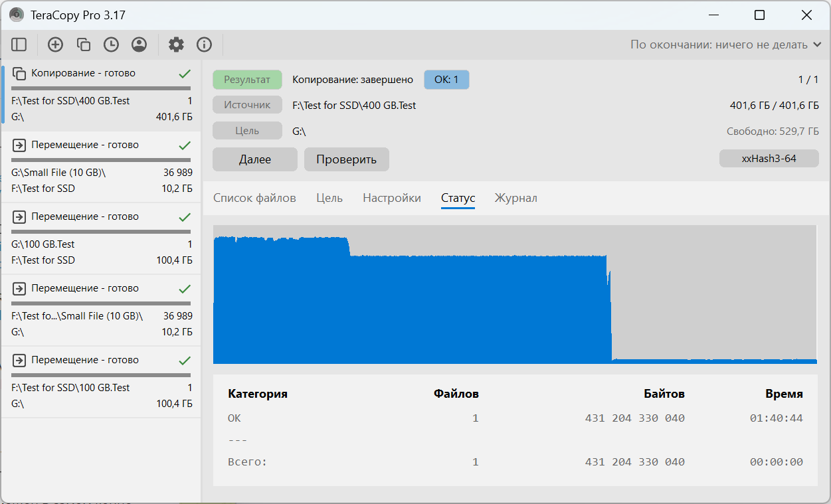Click '401,6 ГБ / 401,6 ГБ' size text

[774, 105]
